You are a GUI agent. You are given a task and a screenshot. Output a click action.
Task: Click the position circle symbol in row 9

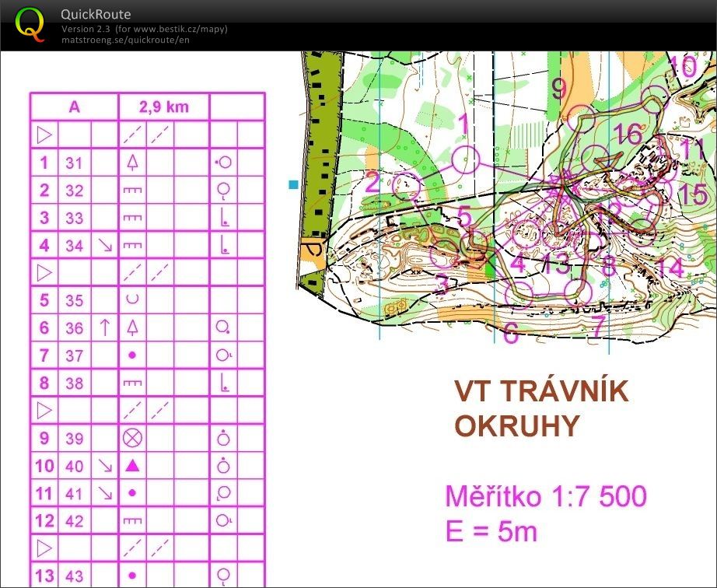(x=223, y=438)
